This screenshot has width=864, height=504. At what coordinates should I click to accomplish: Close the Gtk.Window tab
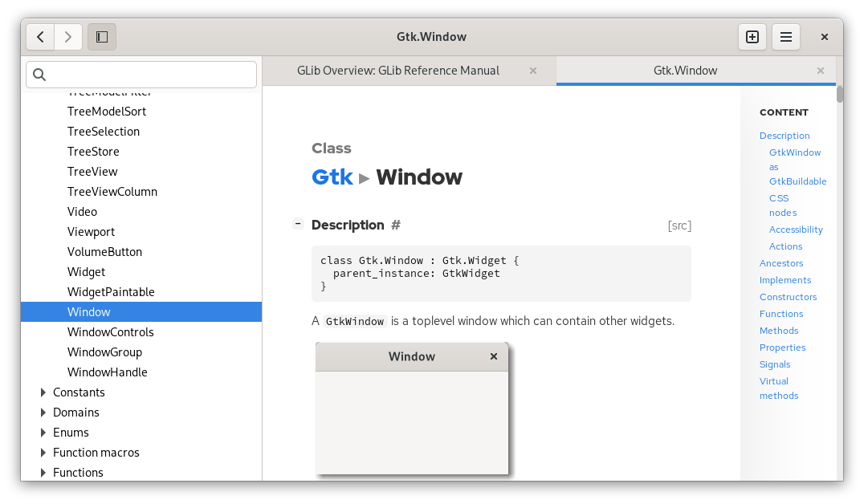(821, 71)
